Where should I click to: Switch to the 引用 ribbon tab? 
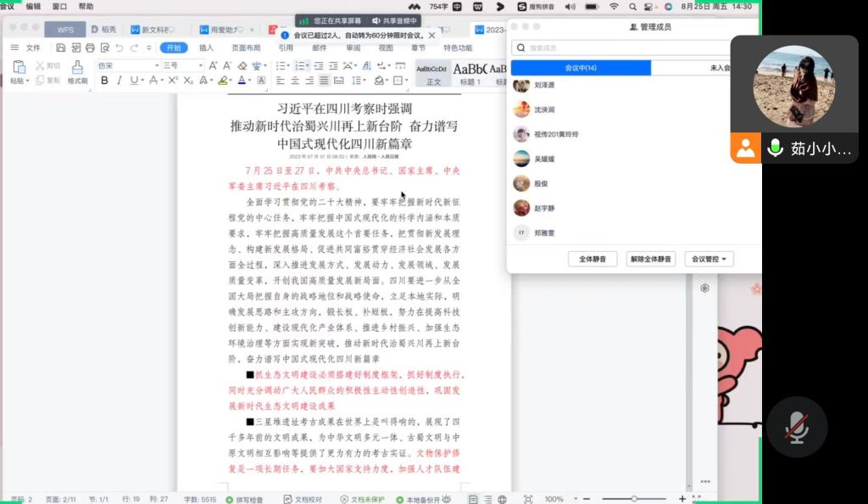(x=286, y=48)
